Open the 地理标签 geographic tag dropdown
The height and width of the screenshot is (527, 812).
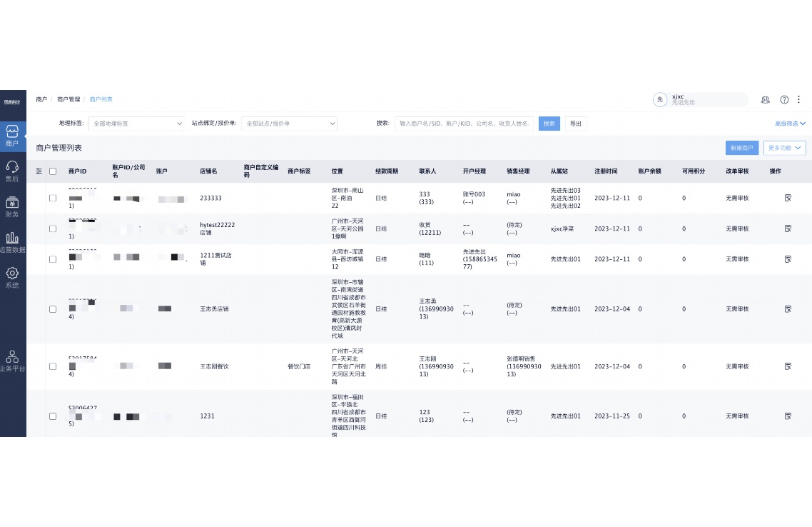point(136,124)
